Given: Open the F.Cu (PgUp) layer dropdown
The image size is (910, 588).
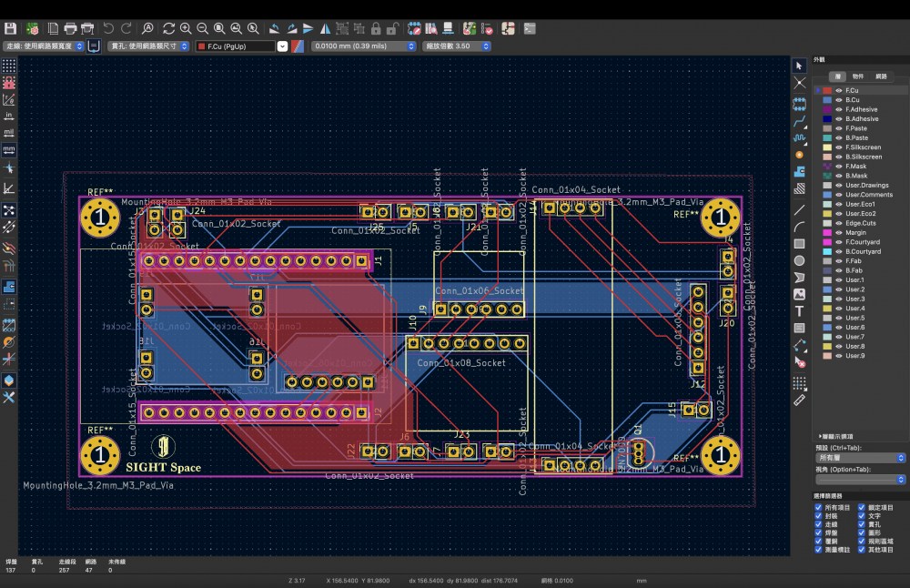Looking at the screenshot, I should pyautogui.click(x=236, y=46).
